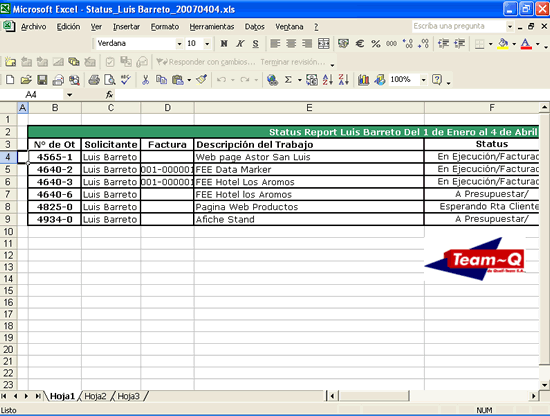Open AutoSum dropdown arrow
550x416 pixels.
pyautogui.click(x=300, y=80)
